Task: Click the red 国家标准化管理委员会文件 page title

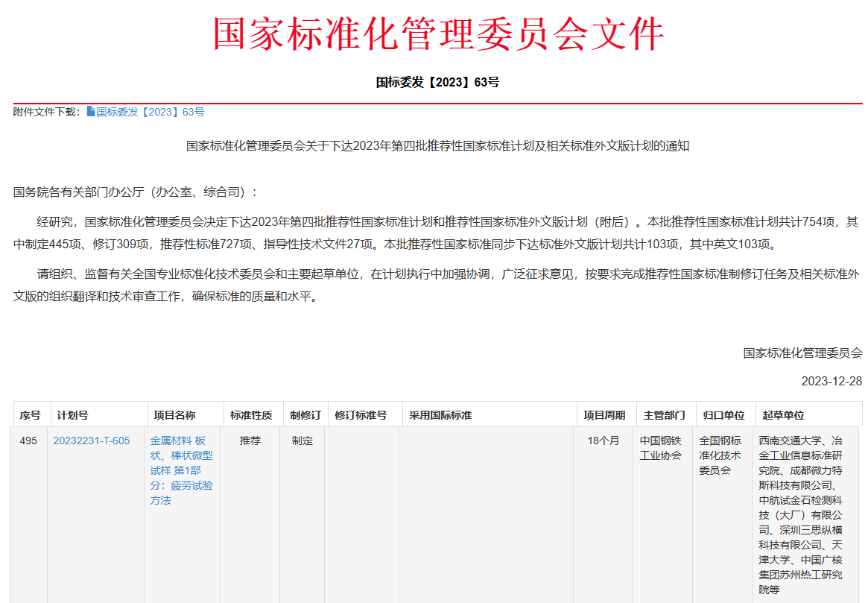Action: click(x=437, y=33)
